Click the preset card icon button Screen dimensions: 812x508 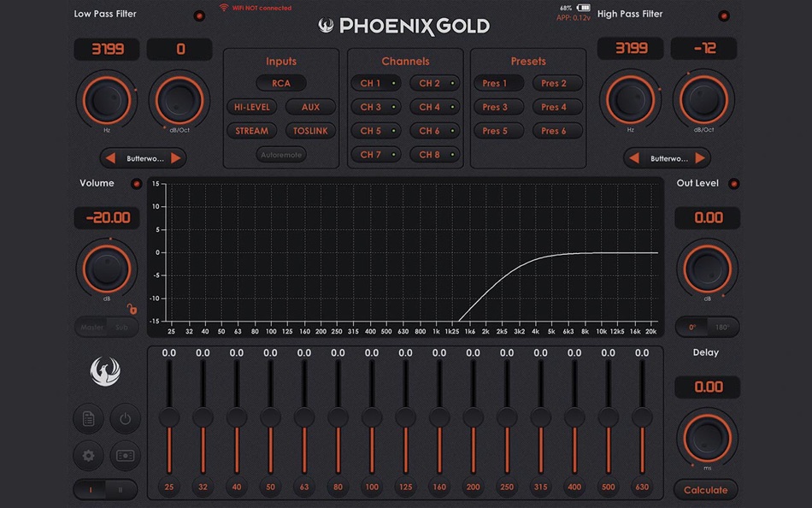125,455
